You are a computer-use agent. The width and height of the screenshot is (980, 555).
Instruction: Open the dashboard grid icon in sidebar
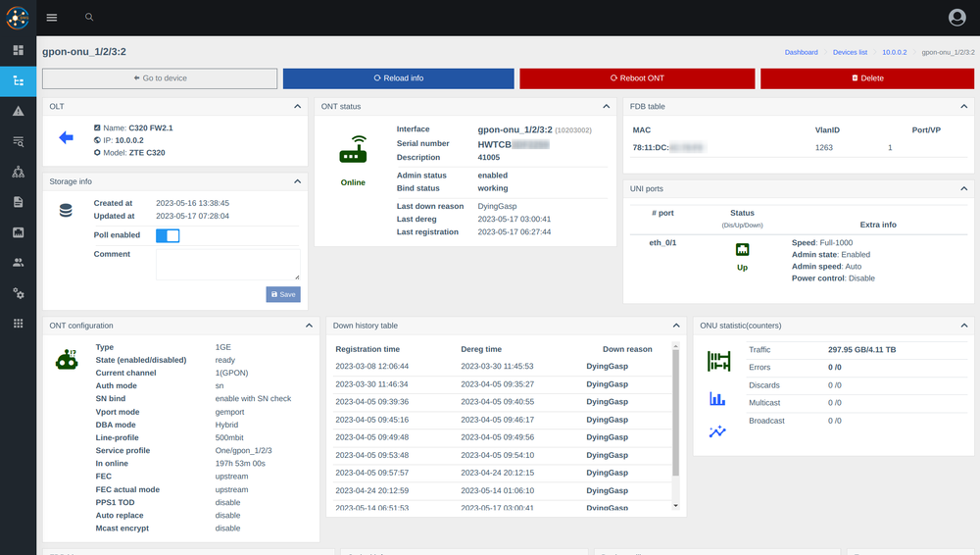point(18,50)
